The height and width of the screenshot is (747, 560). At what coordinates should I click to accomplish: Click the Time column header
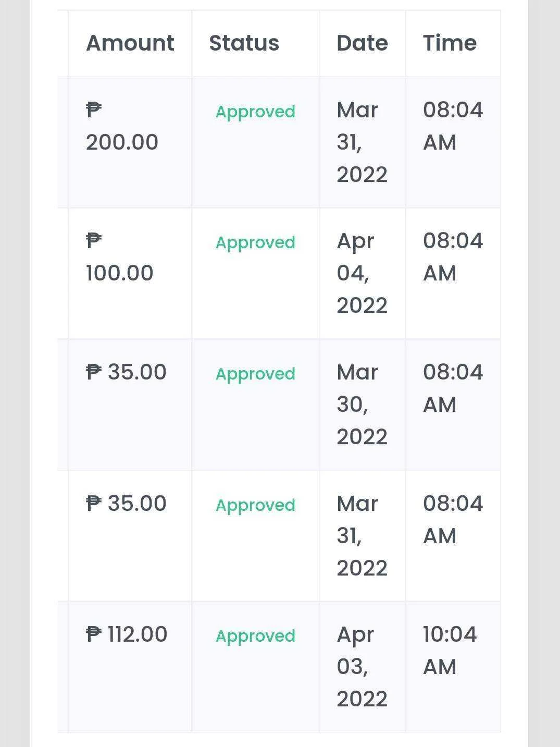[x=450, y=43]
